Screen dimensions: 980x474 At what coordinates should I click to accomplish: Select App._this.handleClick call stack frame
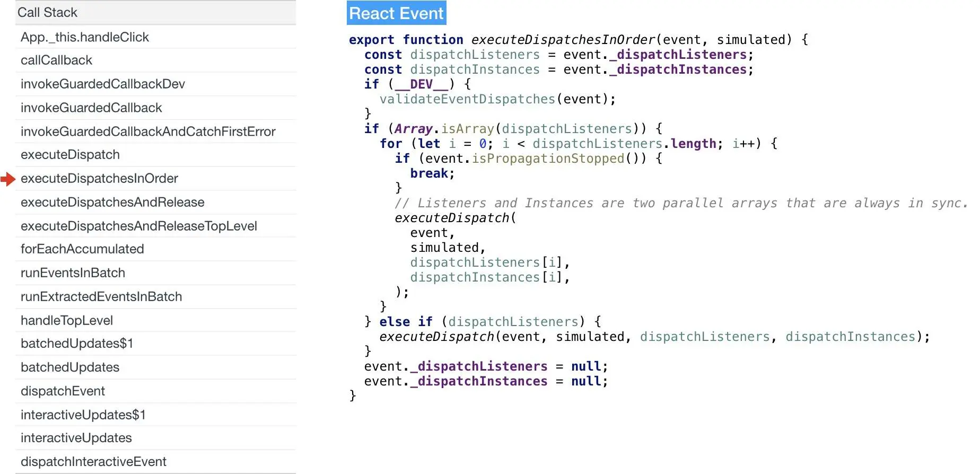click(x=155, y=37)
